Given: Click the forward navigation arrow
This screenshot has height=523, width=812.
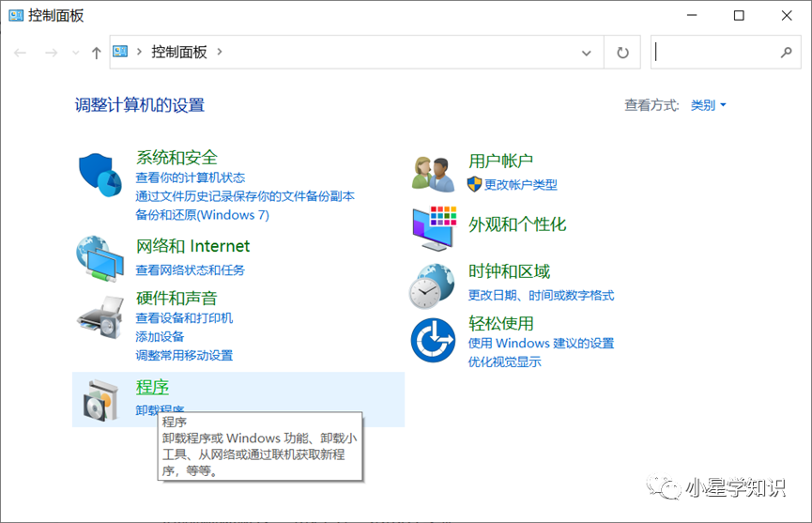Looking at the screenshot, I should 51,53.
